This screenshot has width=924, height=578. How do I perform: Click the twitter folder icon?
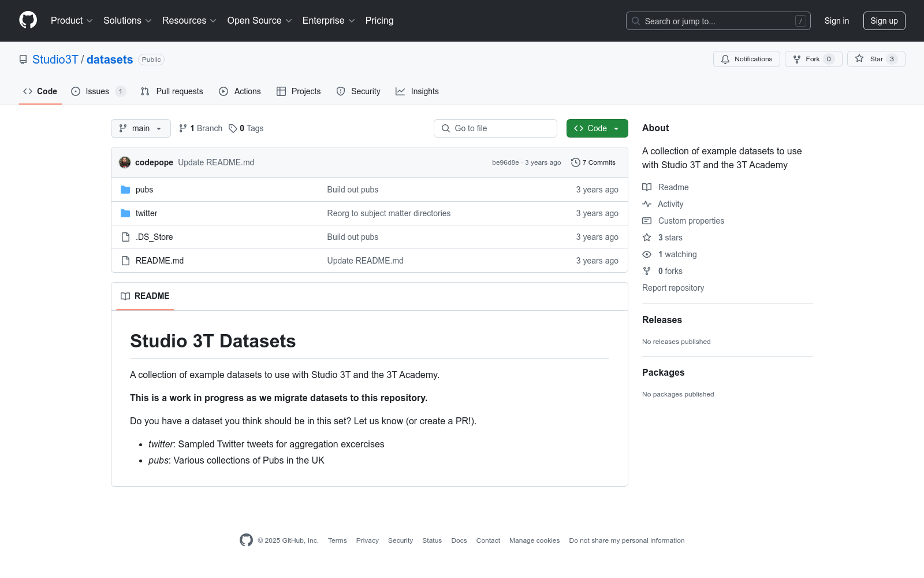(x=125, y=213)
